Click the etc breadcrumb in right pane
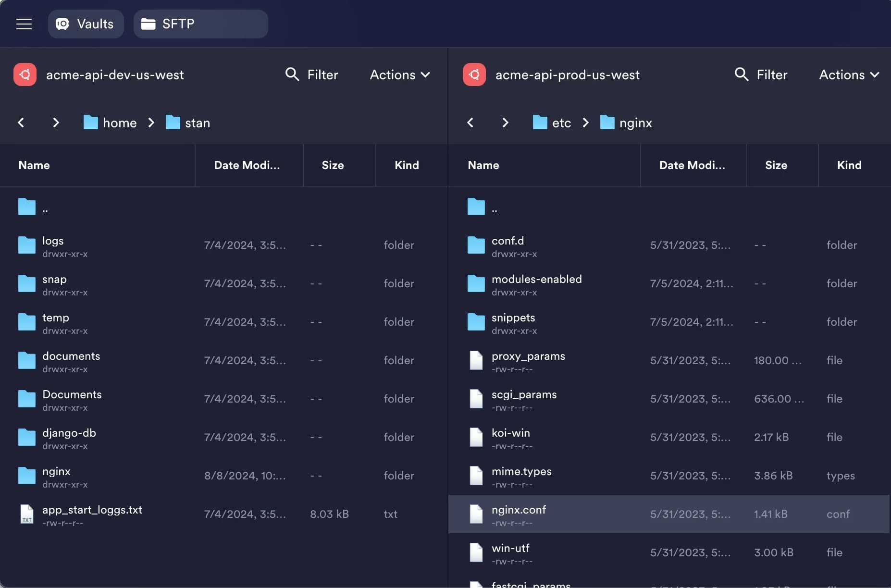 [552, 122]
